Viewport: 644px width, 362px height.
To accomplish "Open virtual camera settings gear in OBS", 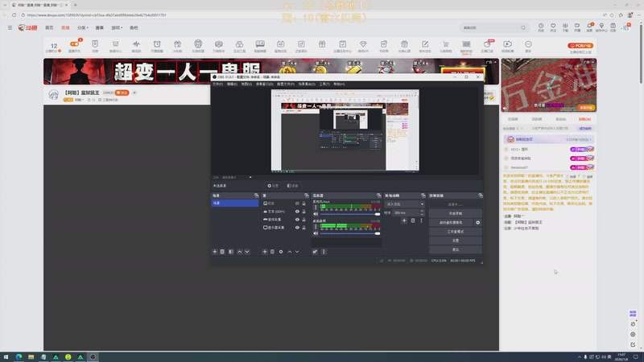I will [x=477, y=223].
